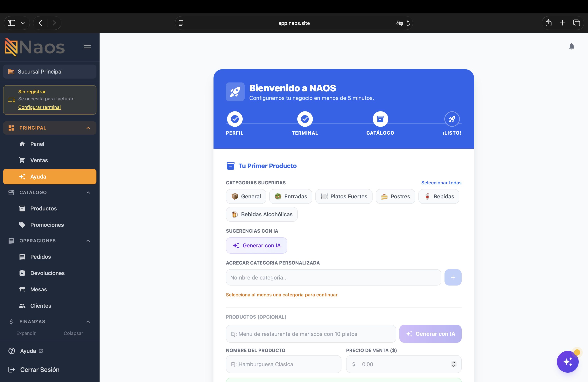Select the highlighted Ayuda menu item

tap(50, 177)
